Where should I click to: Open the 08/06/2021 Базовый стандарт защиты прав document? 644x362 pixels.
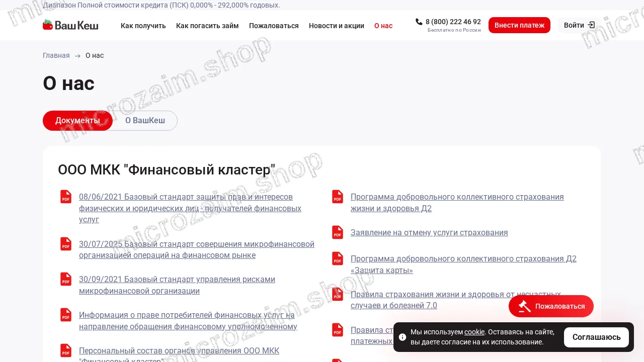click(190, 208)
